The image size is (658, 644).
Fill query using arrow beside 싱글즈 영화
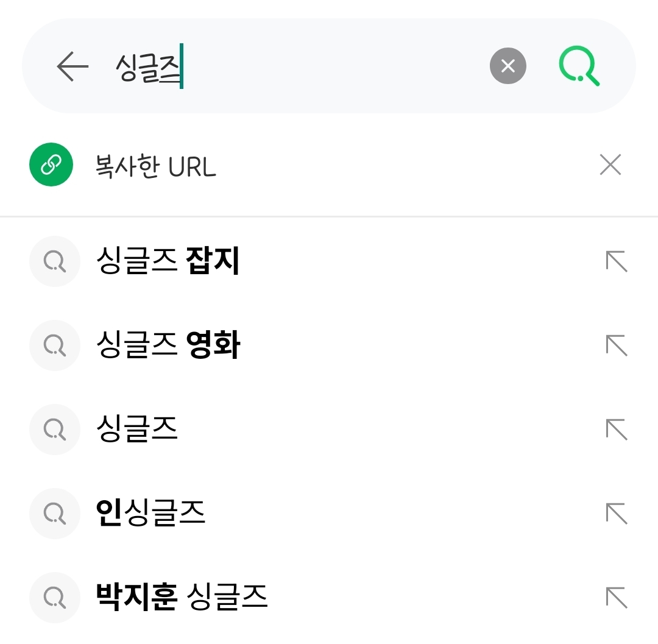[x=616, y=345]
